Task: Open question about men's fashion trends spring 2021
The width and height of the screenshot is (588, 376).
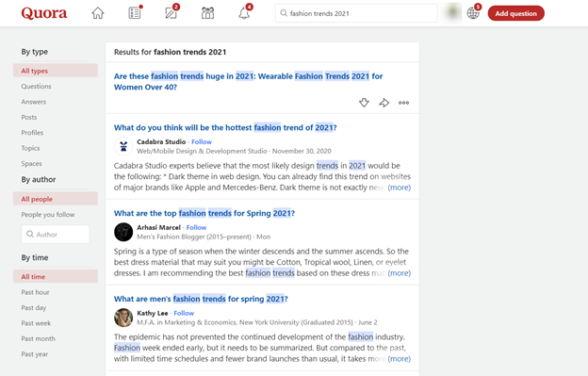Action: pyautogui.click(x=201, y=299)
